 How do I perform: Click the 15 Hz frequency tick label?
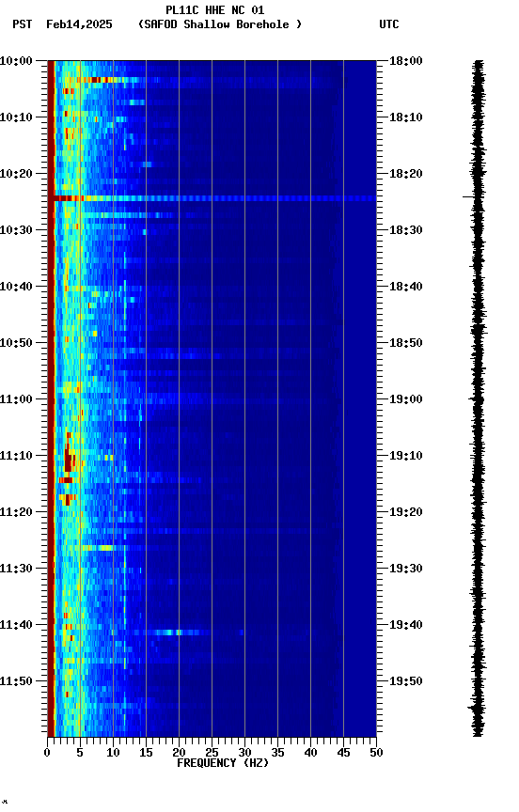pos(146,753)
